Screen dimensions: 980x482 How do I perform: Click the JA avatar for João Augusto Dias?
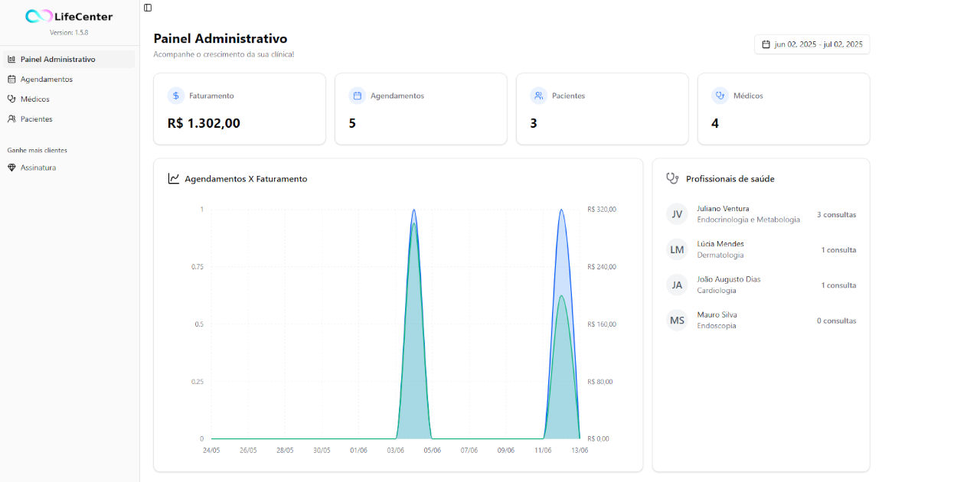(677, 285)
